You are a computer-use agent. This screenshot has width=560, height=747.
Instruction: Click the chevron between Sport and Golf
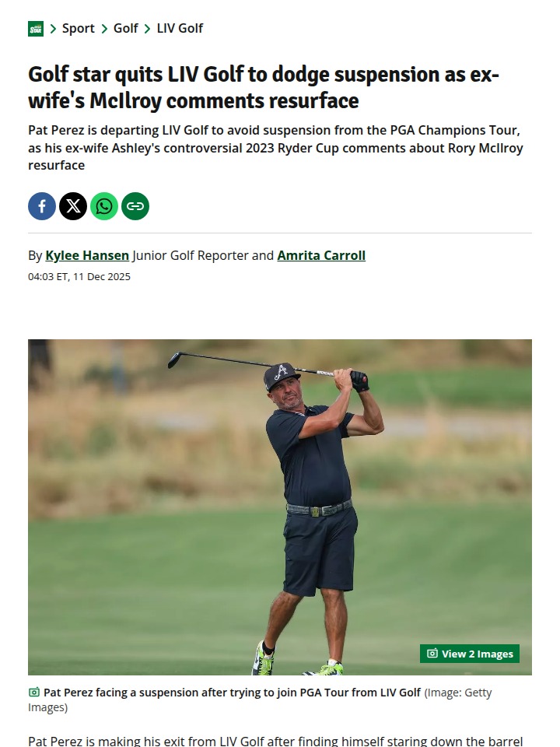click(104, 29)
